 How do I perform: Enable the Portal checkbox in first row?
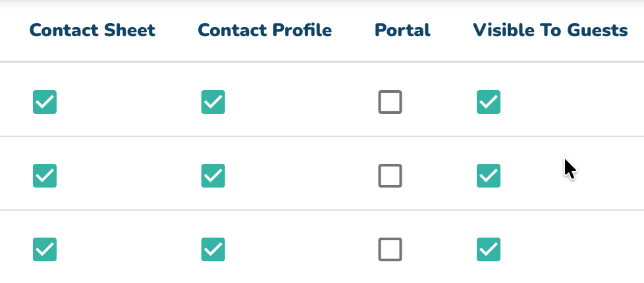click(390, 102)
